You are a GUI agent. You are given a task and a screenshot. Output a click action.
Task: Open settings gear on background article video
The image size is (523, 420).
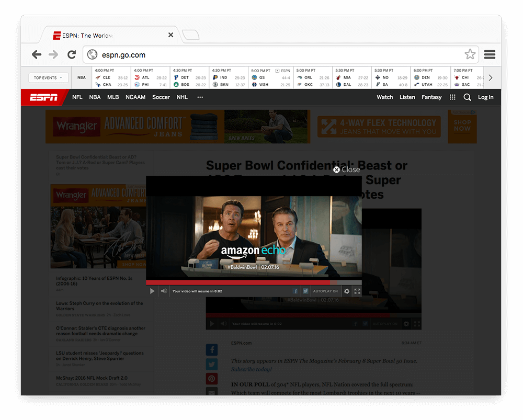406,324
